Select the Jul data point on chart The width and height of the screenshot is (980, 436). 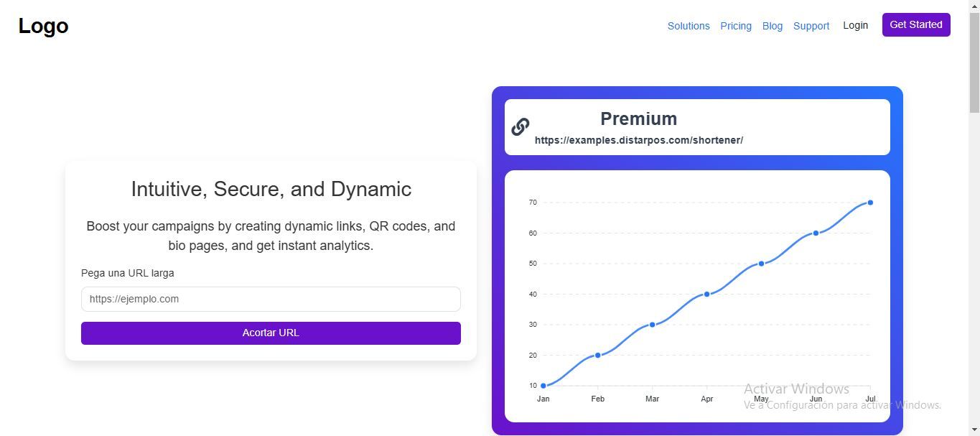[x=871, y=203]
